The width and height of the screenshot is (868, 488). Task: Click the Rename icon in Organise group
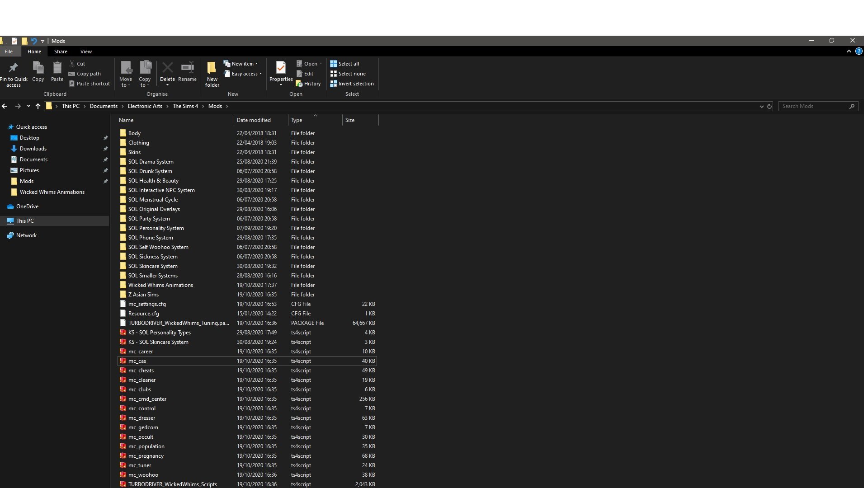[x=187, y=68]
